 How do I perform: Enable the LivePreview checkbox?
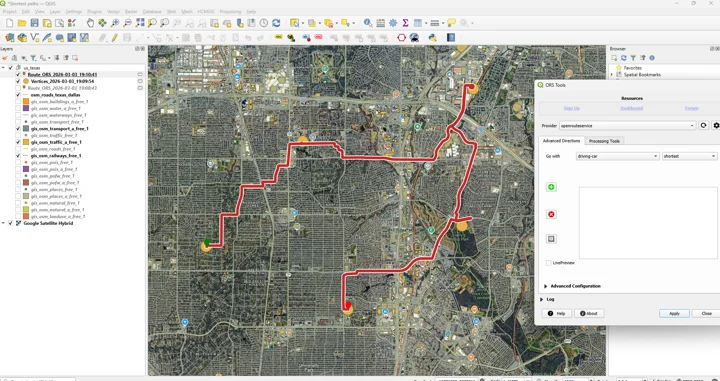pos(549,263)
